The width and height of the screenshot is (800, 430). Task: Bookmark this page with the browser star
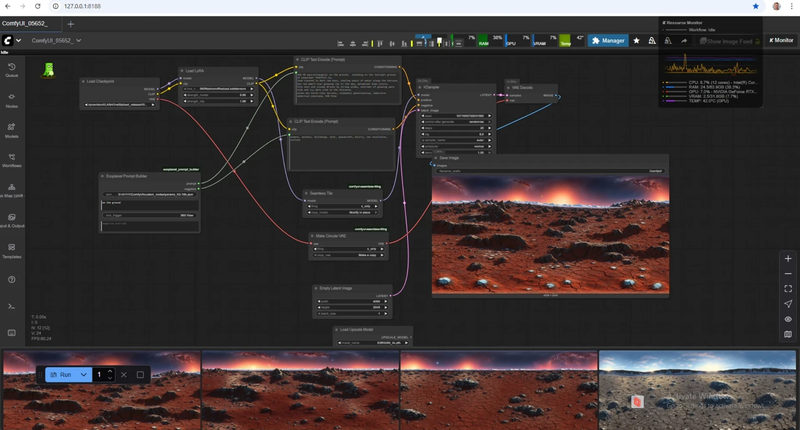(x=756, y=6)
